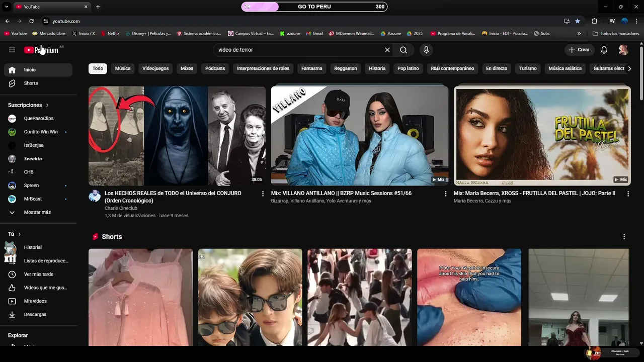Open the CHB subscription
Screen dimensions: 644x362
pos(38,172)
